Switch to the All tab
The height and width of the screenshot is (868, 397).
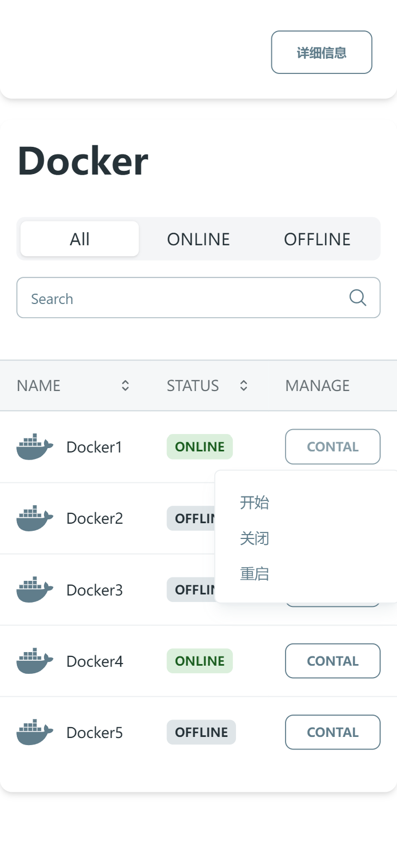(x=79, y=239)
